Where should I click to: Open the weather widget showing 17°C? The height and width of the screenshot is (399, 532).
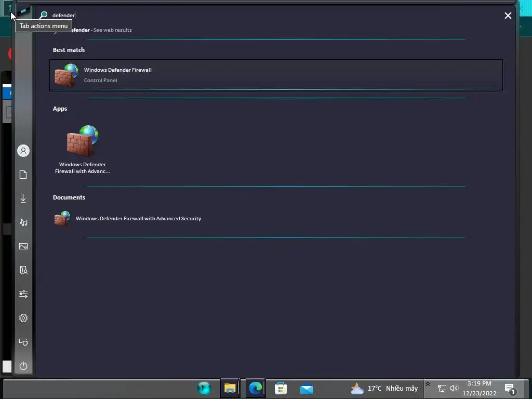tap(384, 389)
